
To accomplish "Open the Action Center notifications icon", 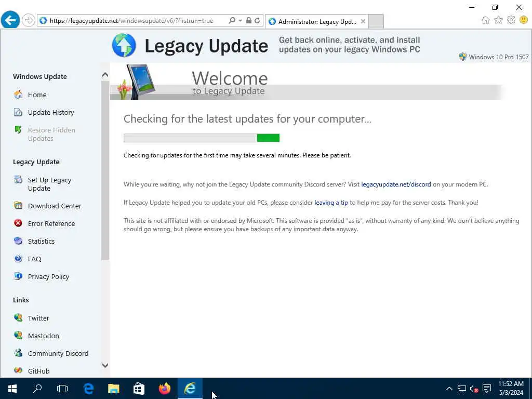I will (x=487, y=389).
